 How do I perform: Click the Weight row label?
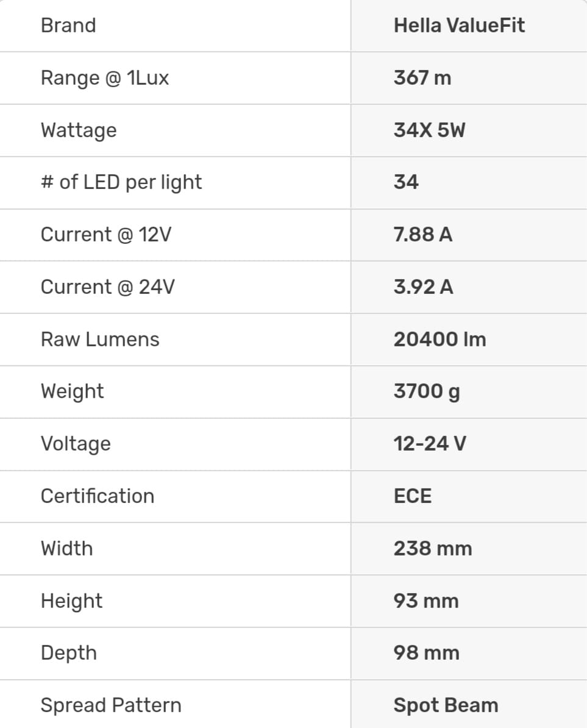[73, 391]
